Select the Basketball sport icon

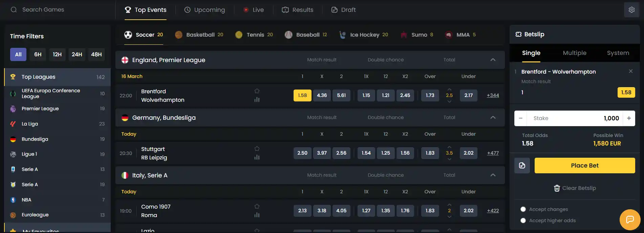pos(179,35)
